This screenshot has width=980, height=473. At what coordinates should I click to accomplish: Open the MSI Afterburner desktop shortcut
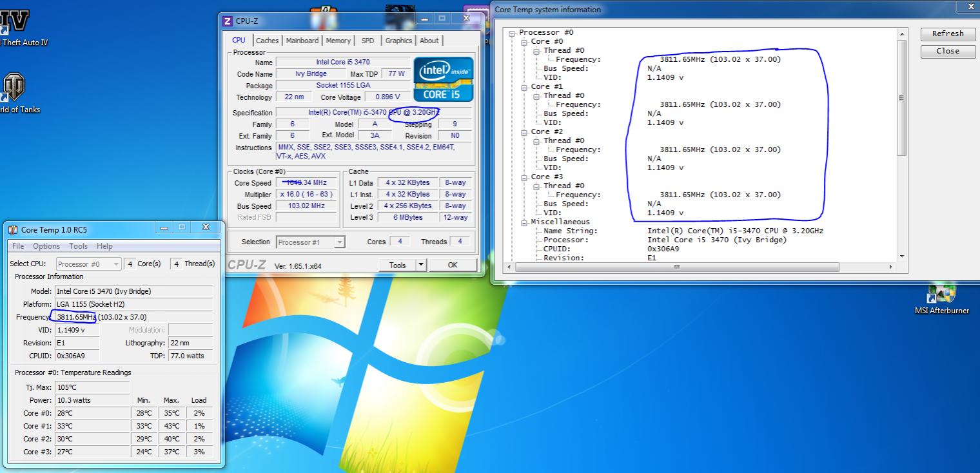941,300
